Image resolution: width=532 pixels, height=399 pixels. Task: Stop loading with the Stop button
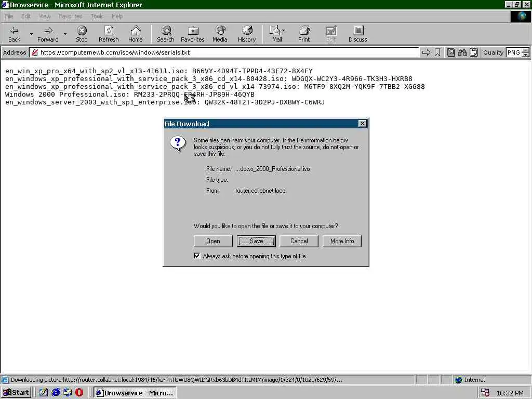pyautogui.click(x=82, y=34)
